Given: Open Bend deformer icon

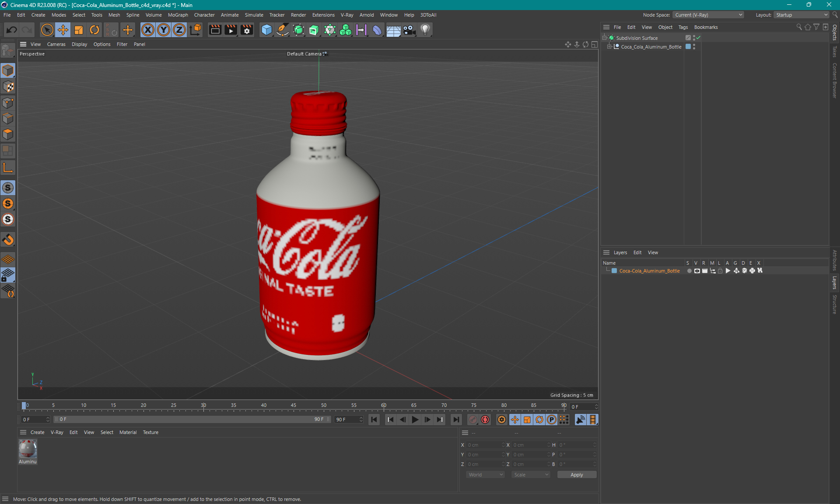Looking at the screenshot, I should pyautogui.click(x=377, y=30).
